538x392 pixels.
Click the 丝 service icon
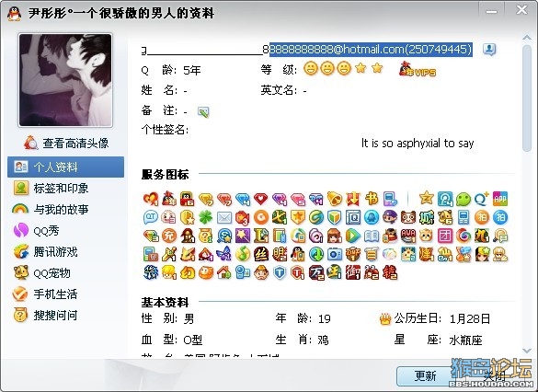pos(261,254)
